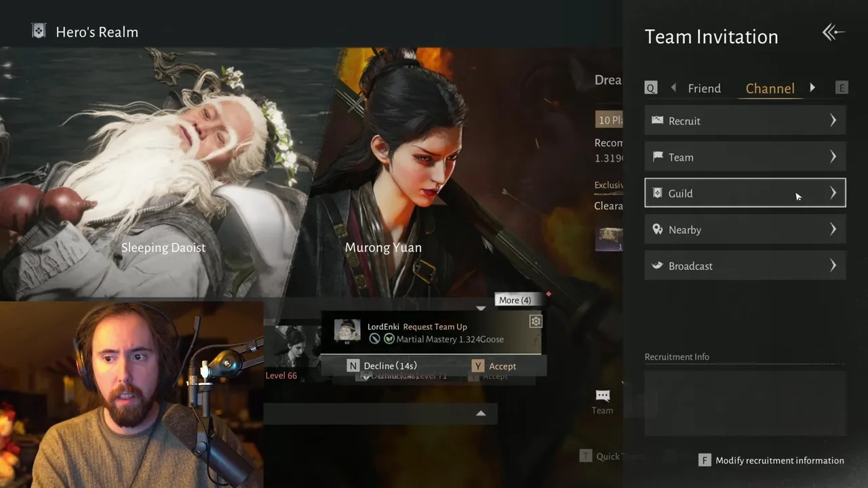Select the Broadcast channel row
Viewport: 868px width, 488px height.
coord(745,266)
